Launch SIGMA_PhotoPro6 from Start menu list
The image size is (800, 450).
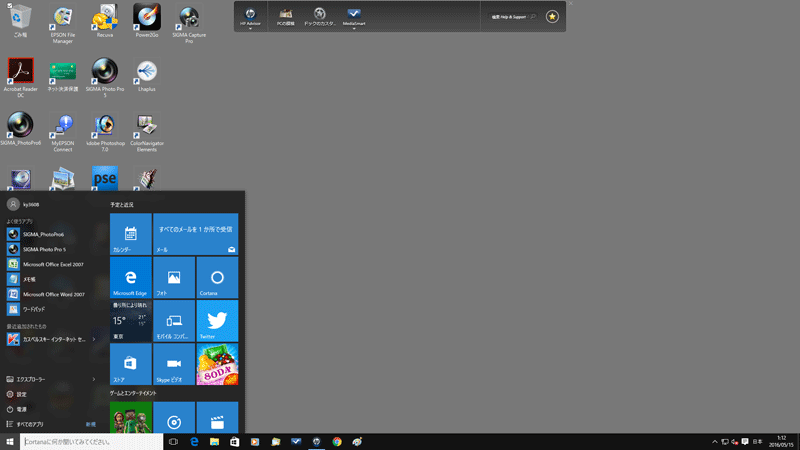pyautogui.click(x=54, y=234)
